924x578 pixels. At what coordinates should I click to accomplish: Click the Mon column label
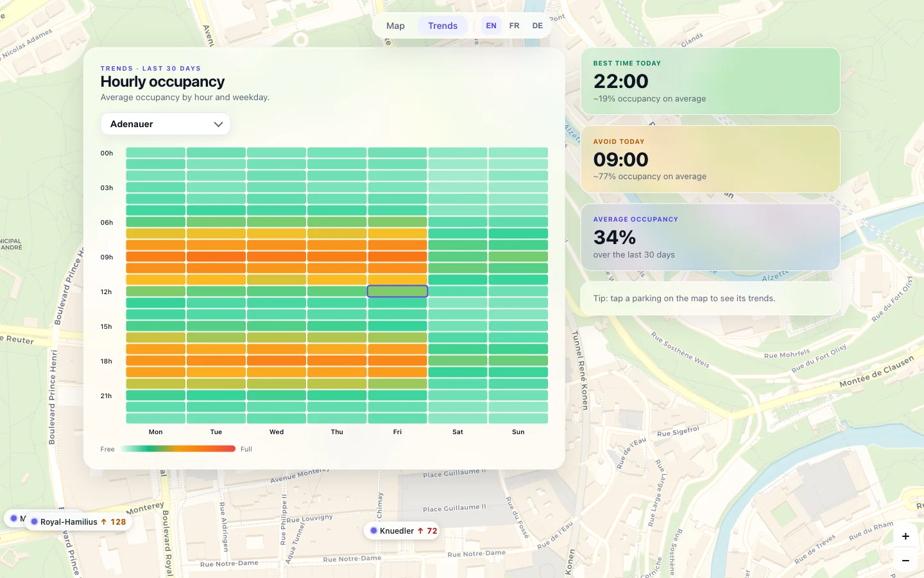156,432
